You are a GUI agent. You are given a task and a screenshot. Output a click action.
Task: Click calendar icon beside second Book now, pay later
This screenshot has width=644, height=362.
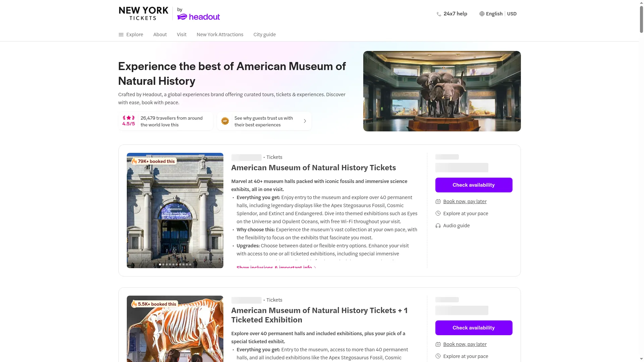pos(438,344)
